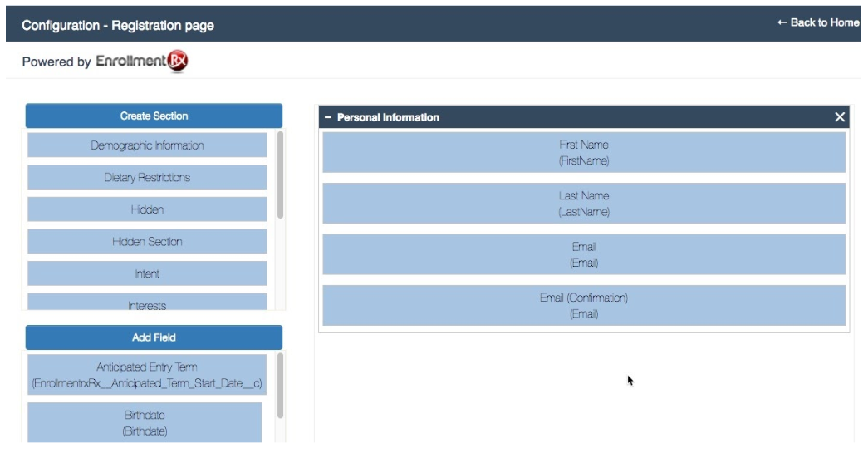The height and width of the screenshot is (458, 868).
Task: Select the Interests section
Action: point(147,304)
